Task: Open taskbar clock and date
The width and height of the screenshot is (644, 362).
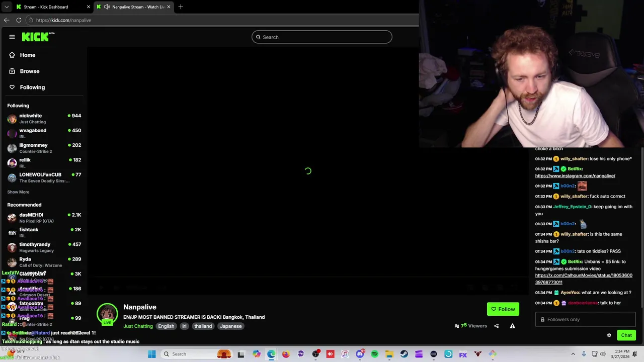Action: 621,354
